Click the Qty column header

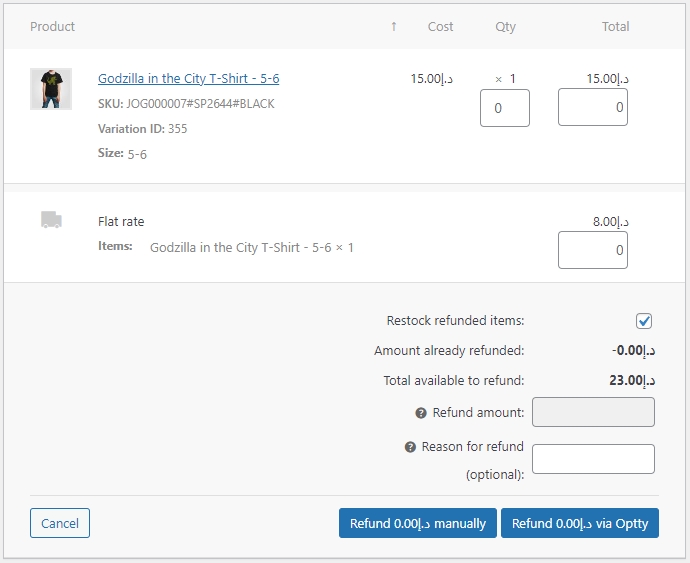506,27
